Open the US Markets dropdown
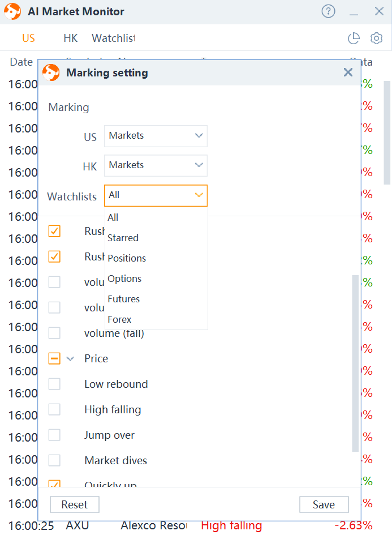Image resolution: width=392 pixels, height=535 pixels. [156, 136]
